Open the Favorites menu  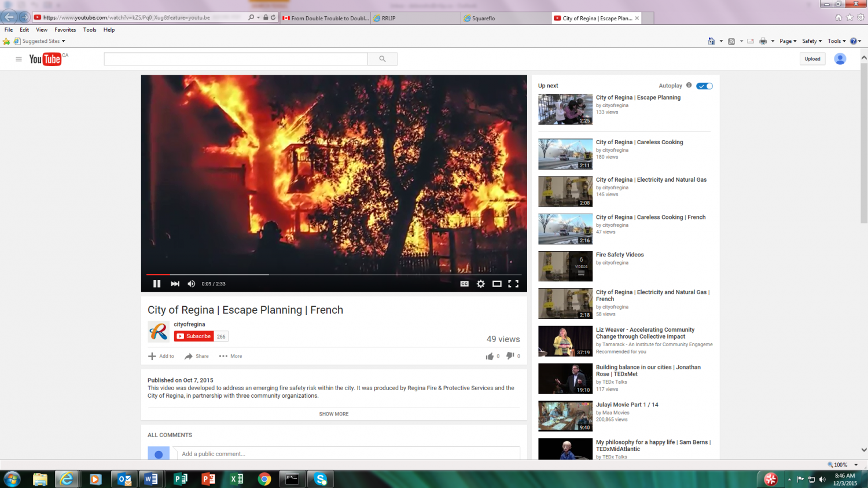pos(65,30)
